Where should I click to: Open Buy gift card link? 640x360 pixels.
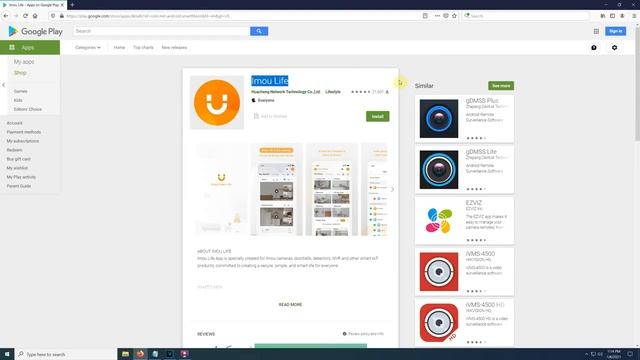coord(18,159)
